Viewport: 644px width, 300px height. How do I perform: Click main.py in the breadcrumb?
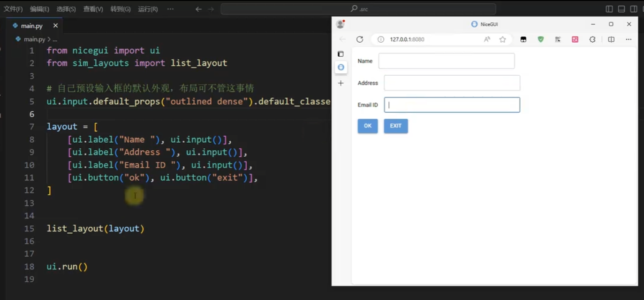[34, 39]
